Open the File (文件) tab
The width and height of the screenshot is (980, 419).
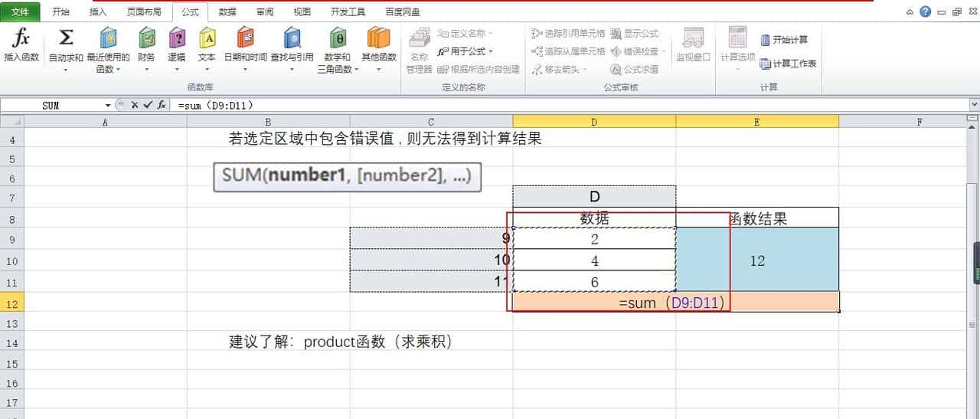coord(21,12)
